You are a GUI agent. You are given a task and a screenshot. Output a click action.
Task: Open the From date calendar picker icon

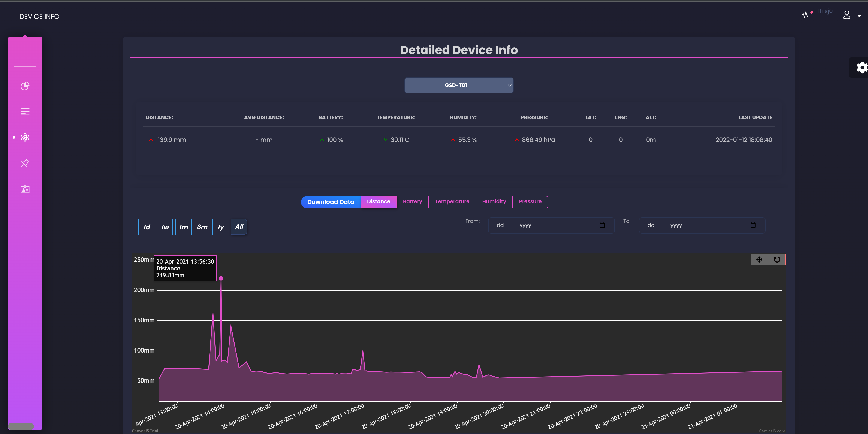[602, 225]
